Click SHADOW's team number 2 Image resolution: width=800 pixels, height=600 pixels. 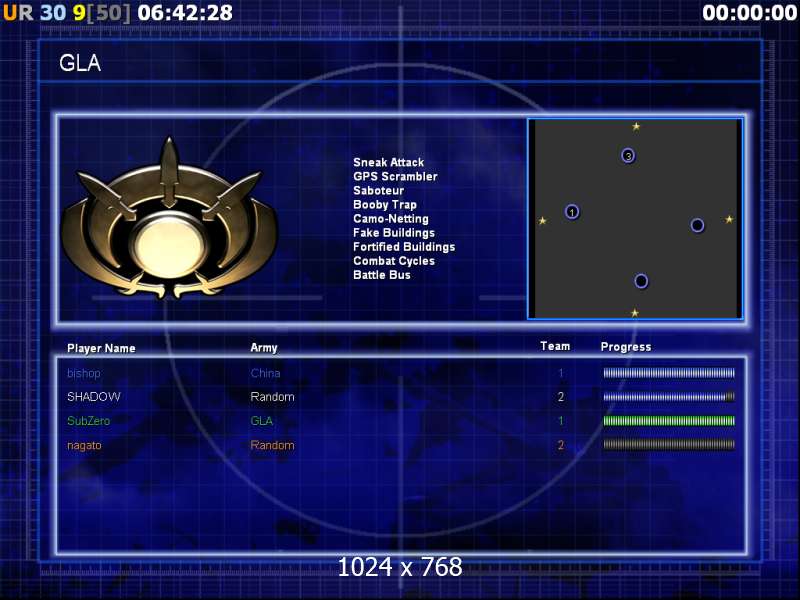point(561,396)
